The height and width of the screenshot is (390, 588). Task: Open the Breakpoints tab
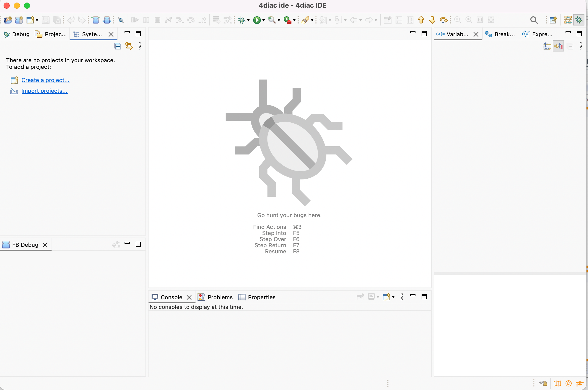pos(500,34)
